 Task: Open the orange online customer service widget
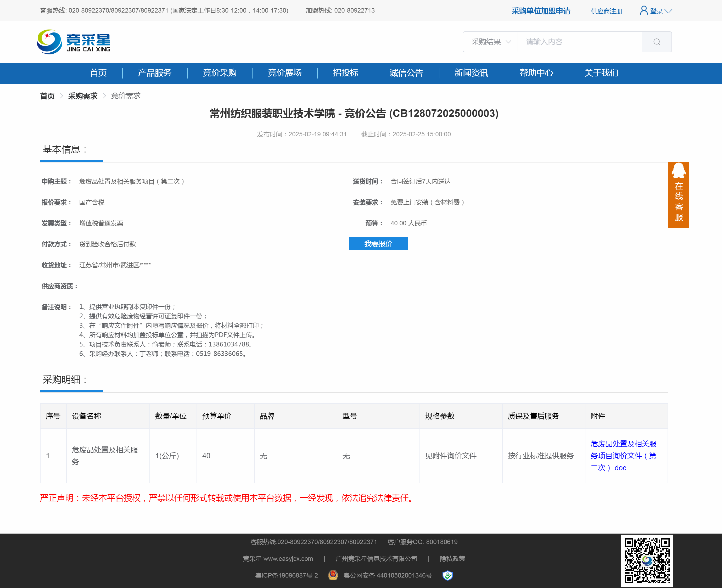click(x=678, y=195)
